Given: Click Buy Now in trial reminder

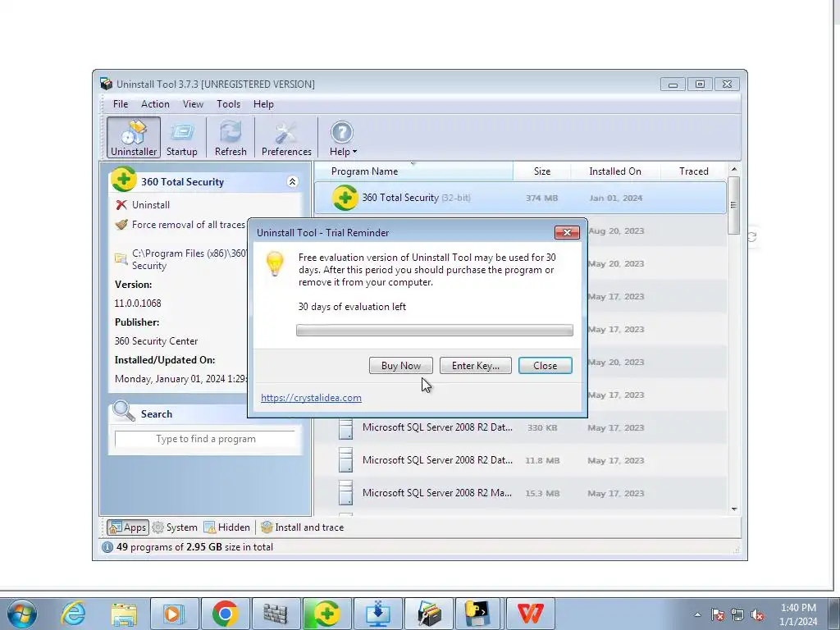Looking at the screenshot, I should 400,365.
